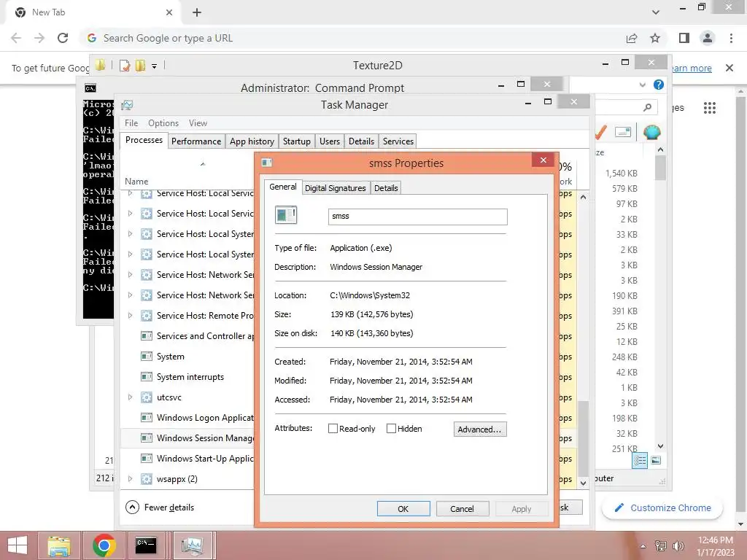Screen dimensions: 747x560
Task: Click the orange checkmark icon in Texture2D window
Action: click(x=601, y=133)
